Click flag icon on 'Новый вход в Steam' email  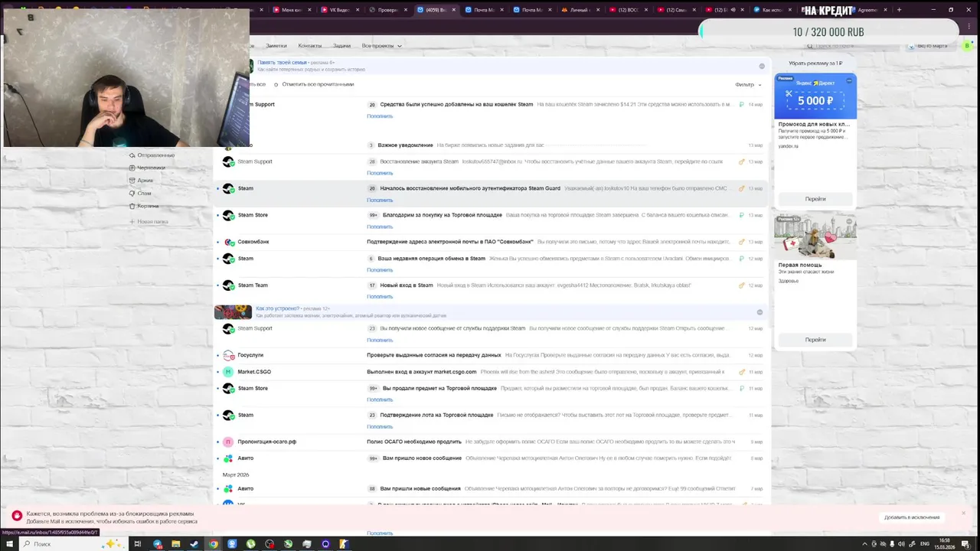(741, 285)
